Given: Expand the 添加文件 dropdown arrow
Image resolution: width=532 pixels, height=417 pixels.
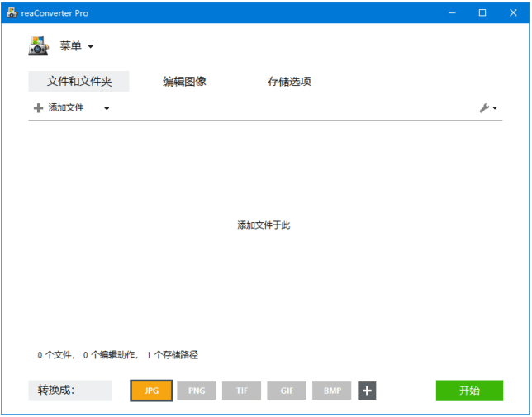Looking at the screenshot, I should (x=107, y=108).
